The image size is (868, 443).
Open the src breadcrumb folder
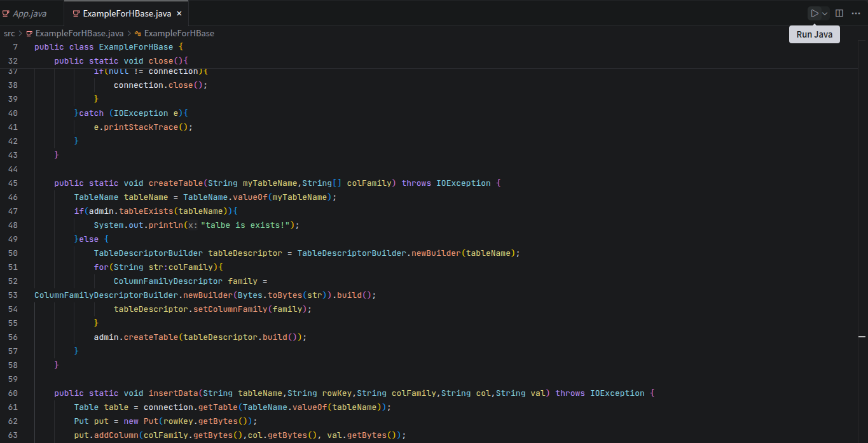tap(10, 33)
